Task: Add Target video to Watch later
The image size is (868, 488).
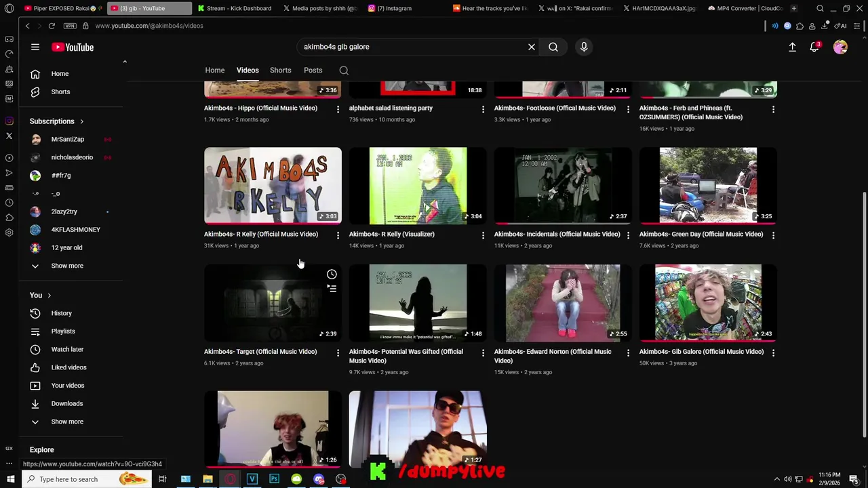Action: click(x=332, y=274)
